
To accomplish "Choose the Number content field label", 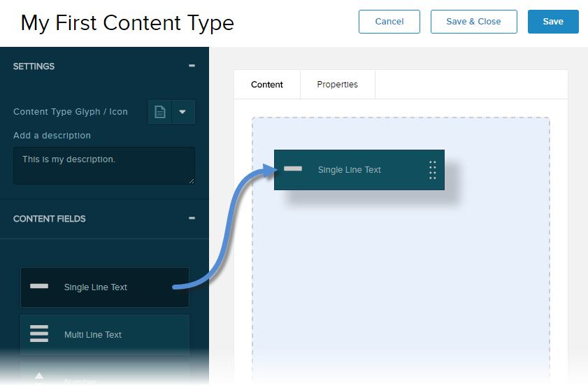I will [x=80, y=381].
